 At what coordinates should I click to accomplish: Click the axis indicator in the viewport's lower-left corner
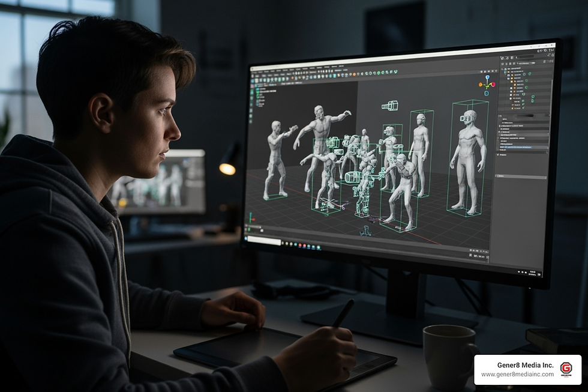coord(252,218)
